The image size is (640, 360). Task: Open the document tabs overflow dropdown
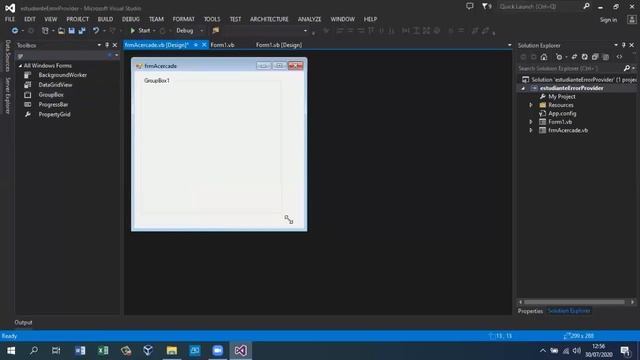pyautogui.click(x=509, y=45)
